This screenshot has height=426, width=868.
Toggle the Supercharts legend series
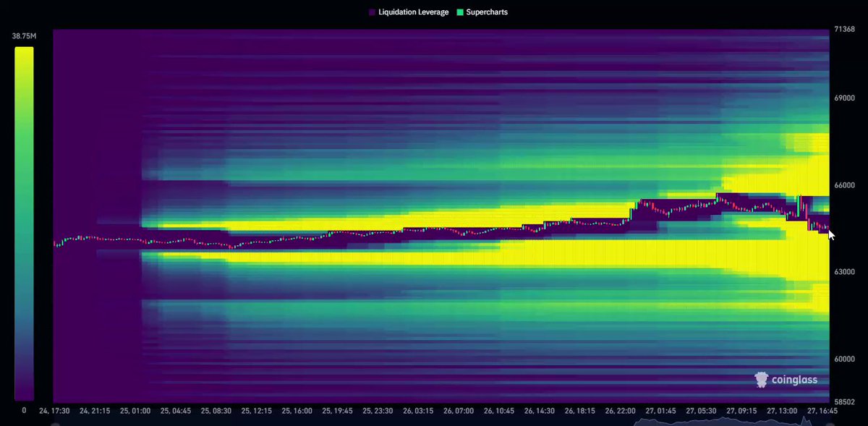click(x=481, y=12)
